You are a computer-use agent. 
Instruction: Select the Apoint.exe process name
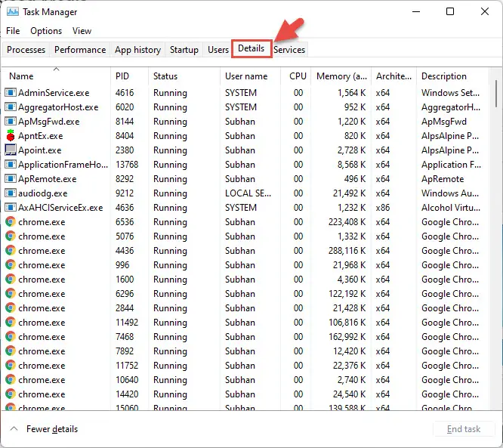click(40, 150)
